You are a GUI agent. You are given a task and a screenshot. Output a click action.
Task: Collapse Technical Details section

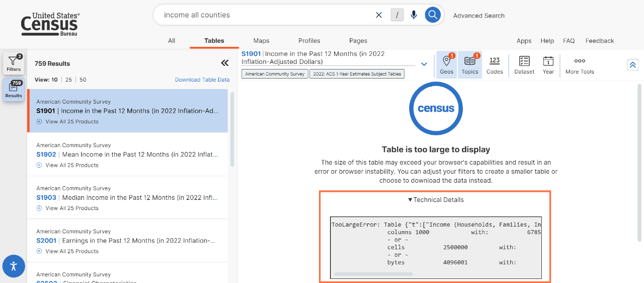436,200
